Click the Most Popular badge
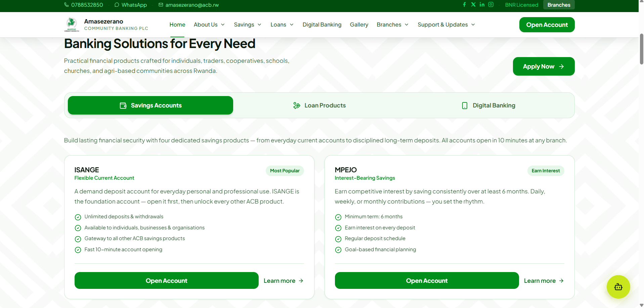 point(285,171)
